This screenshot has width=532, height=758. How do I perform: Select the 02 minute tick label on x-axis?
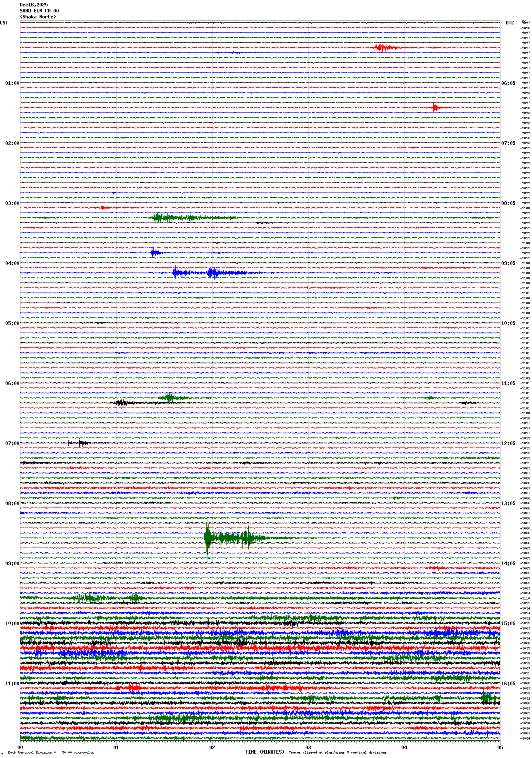[x=212, y=747]
